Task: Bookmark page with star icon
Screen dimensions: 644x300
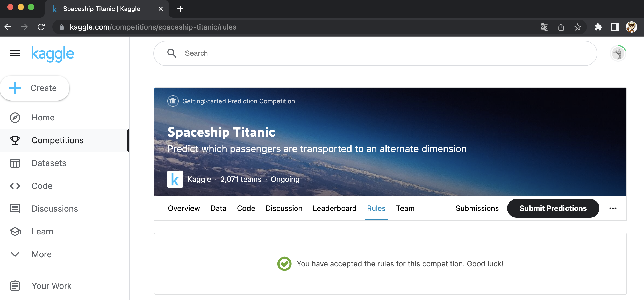Action: (x=577, y=27)
